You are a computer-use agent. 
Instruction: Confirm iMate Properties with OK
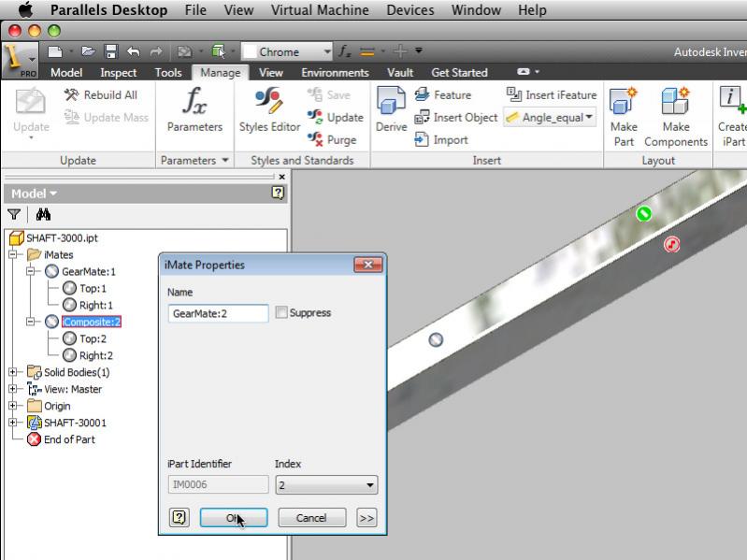click(x=234, y=518)
